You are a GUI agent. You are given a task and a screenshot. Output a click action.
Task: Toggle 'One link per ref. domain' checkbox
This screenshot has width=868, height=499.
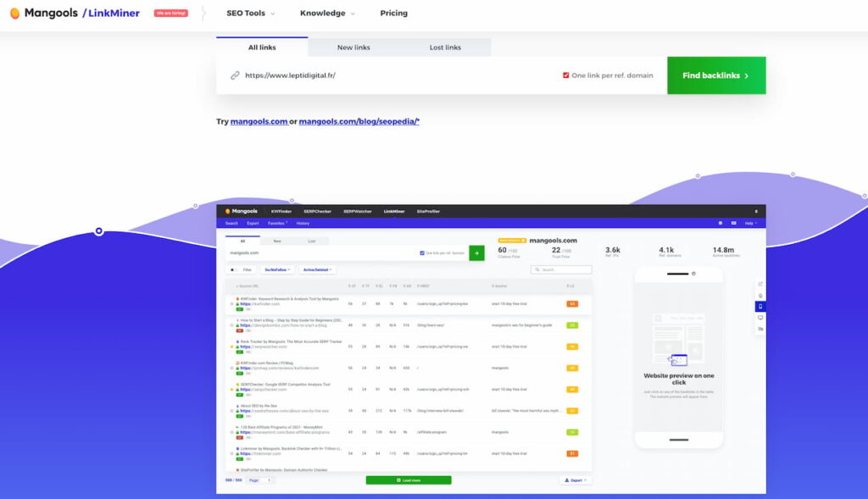pos(565,75)
